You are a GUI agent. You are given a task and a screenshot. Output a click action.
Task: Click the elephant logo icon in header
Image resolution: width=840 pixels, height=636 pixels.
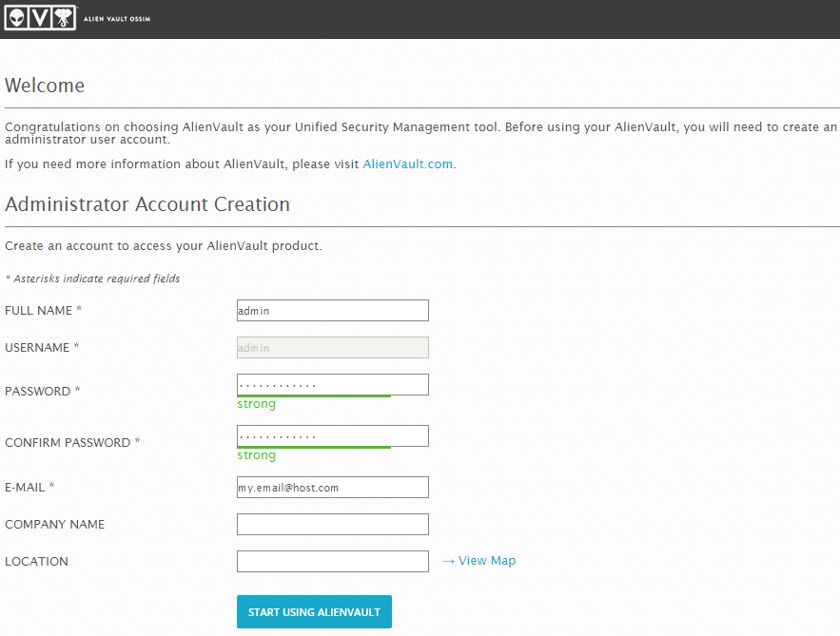tap(64, 18)
